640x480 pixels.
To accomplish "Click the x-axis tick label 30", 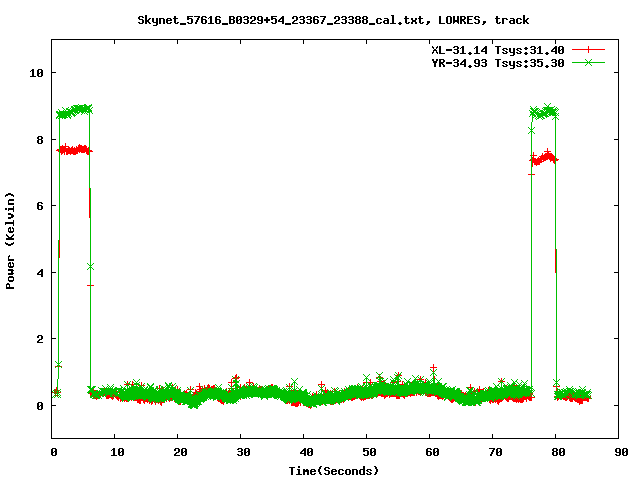I will 243,452.
